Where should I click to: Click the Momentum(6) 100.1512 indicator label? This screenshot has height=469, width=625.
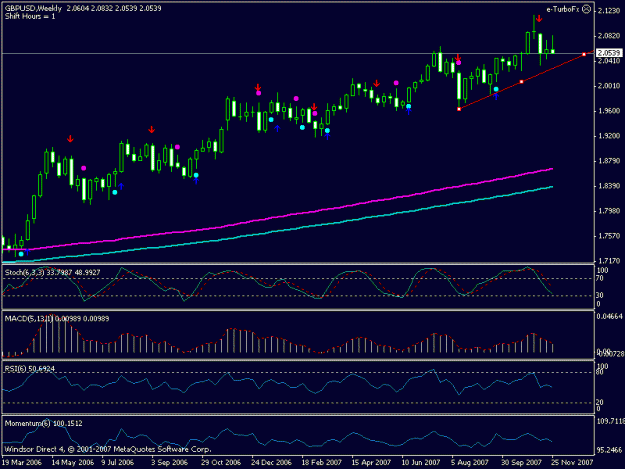[43, 423]
